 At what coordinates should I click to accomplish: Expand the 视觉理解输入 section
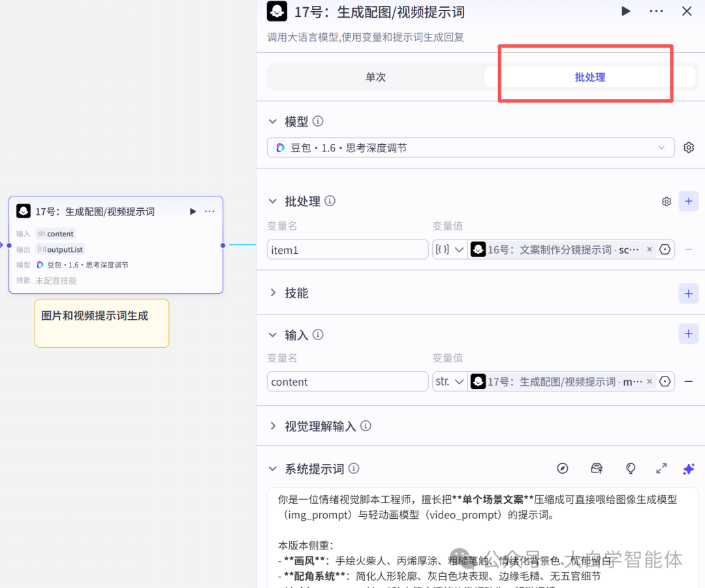pyautogui.click(x=272, y=426)
